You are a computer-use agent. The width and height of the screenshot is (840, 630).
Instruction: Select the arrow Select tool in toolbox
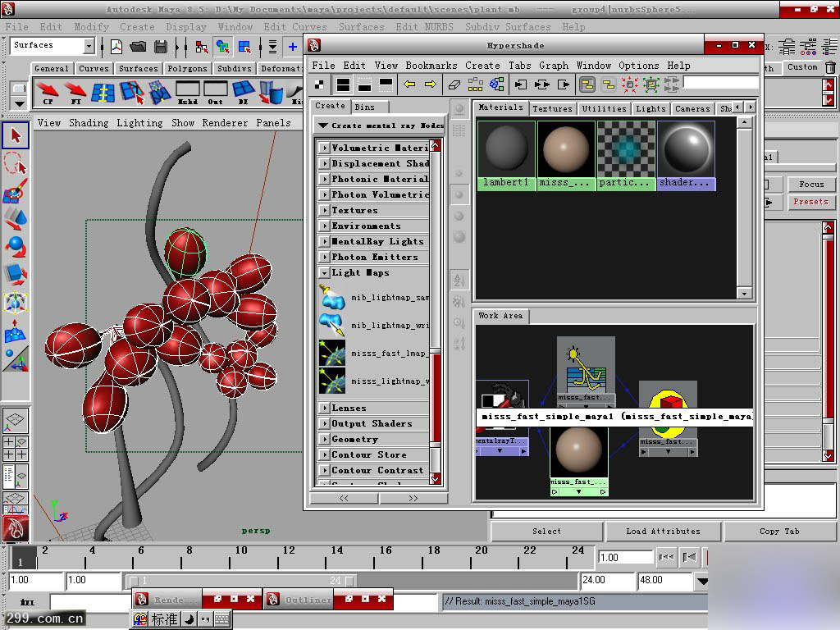(16, 135)
